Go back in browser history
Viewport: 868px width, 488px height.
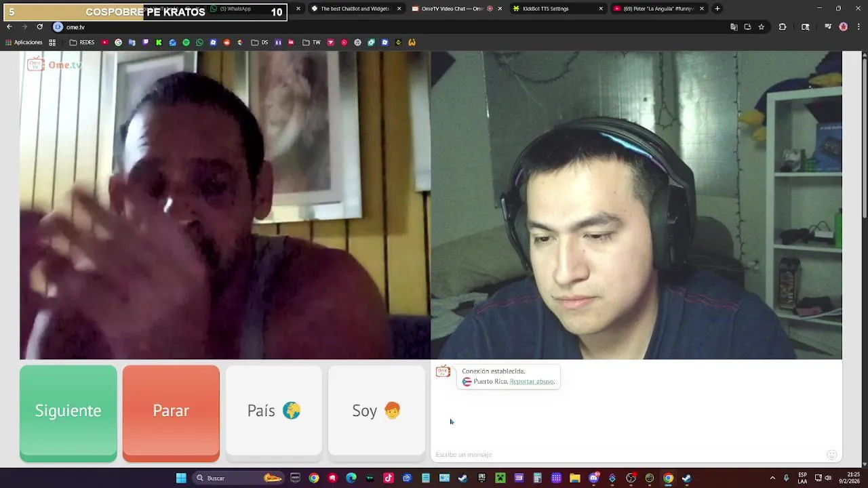pos(9,27)
